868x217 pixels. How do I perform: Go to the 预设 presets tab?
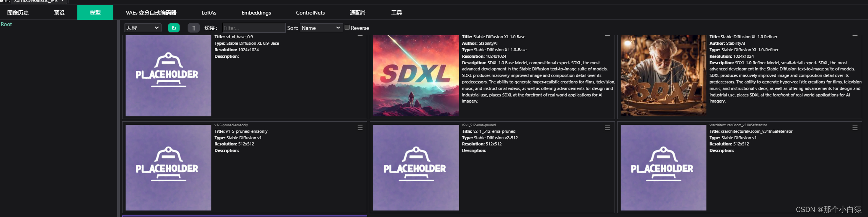click(59, 13)
